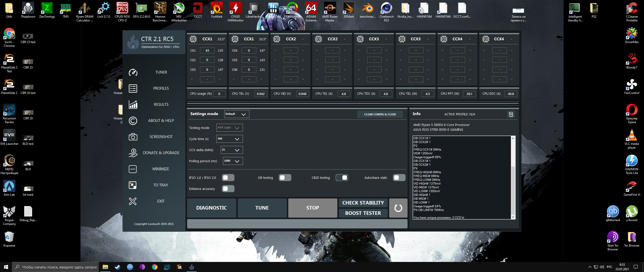Click the Profiles list icon
644x272 pixels.
(133, 88)
